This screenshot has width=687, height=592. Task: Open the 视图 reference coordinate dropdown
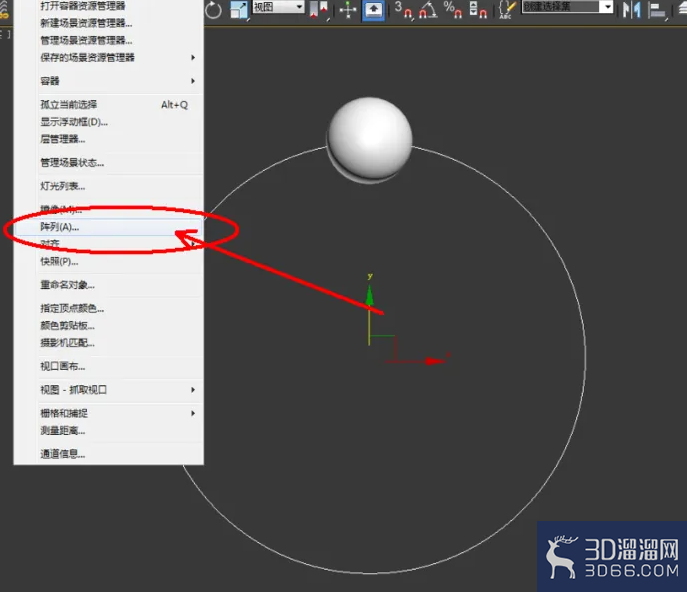tap(278, 7)
